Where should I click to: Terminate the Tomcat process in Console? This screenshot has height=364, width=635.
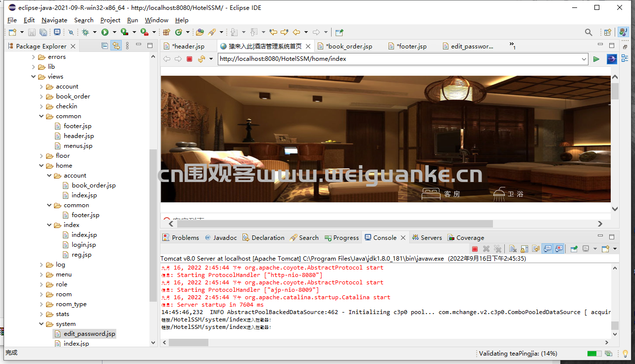pos(475,249)
